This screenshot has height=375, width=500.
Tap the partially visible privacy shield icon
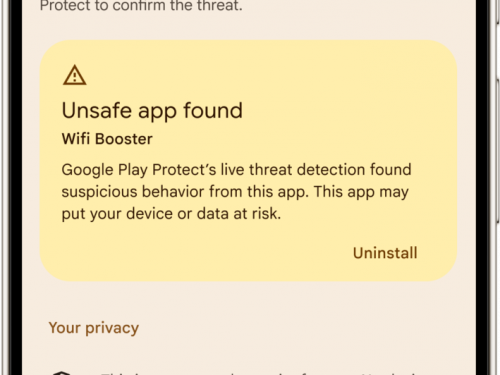(61, 373)
